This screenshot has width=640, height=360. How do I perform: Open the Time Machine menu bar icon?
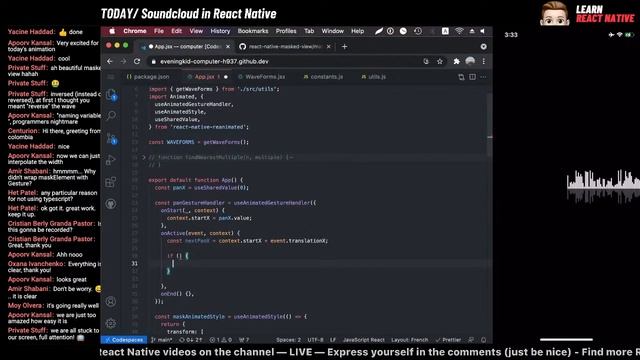[x=418, y=31]
